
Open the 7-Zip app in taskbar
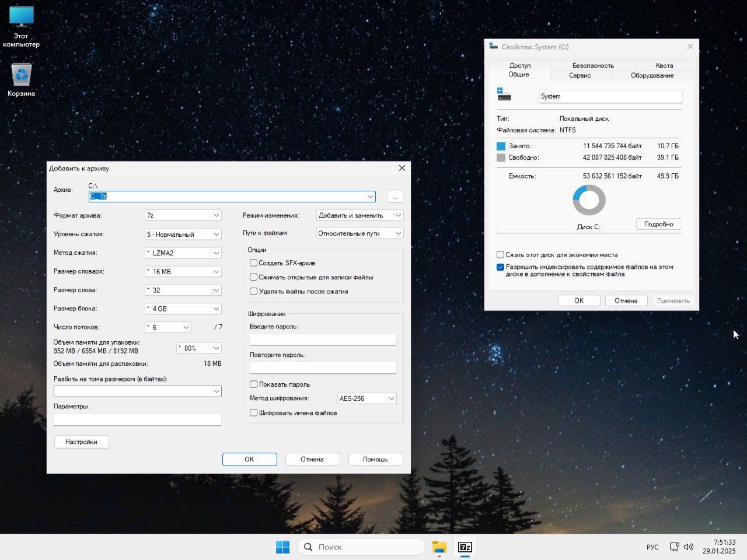click(465, 547)
